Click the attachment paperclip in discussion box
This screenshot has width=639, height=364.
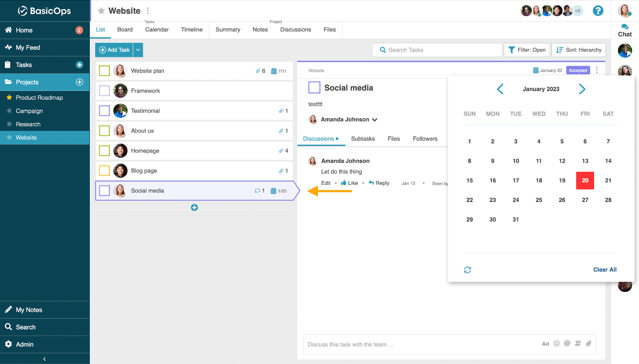(x=588, y=344)
